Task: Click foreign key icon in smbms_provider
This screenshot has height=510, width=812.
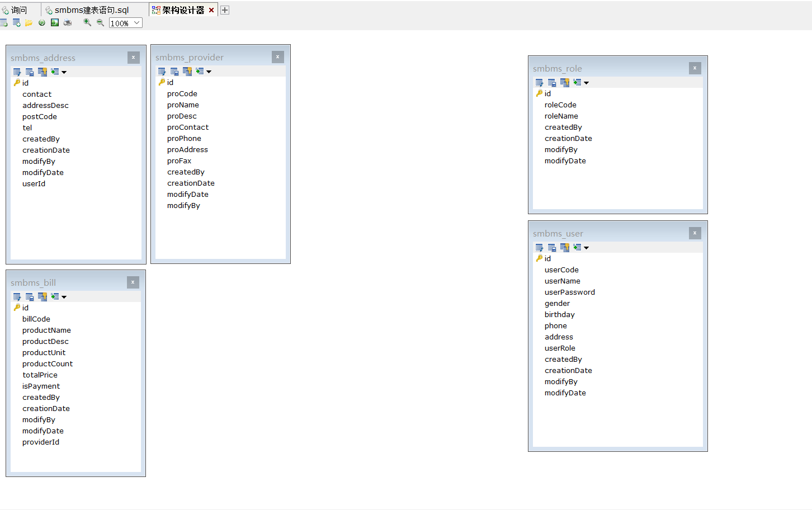Action: [187, 71]
